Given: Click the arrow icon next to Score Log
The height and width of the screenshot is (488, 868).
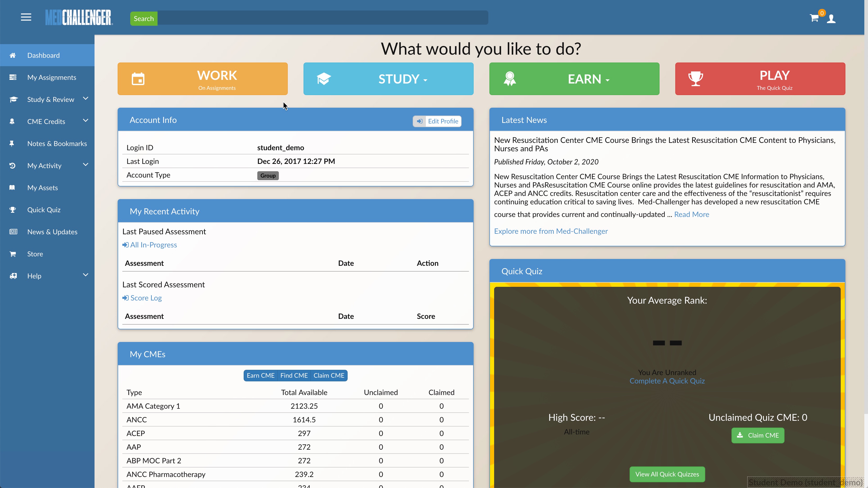Looking at the screenshot, I should point(125,298).
